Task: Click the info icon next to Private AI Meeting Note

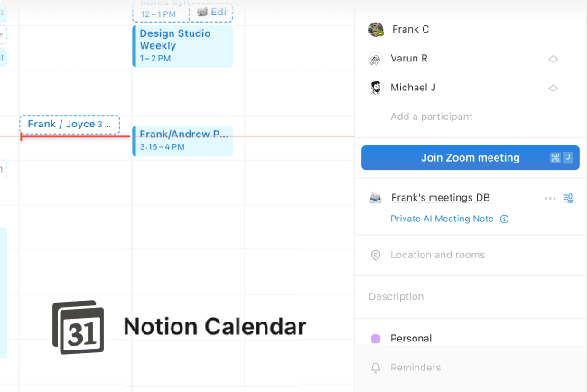Action: (505, 219)
